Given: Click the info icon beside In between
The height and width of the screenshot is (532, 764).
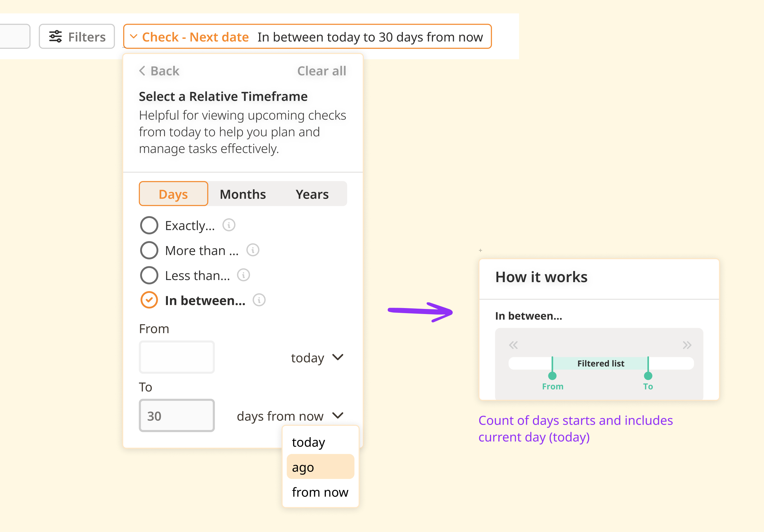Looking at the screenshot, I should click(x=259, y=300).
